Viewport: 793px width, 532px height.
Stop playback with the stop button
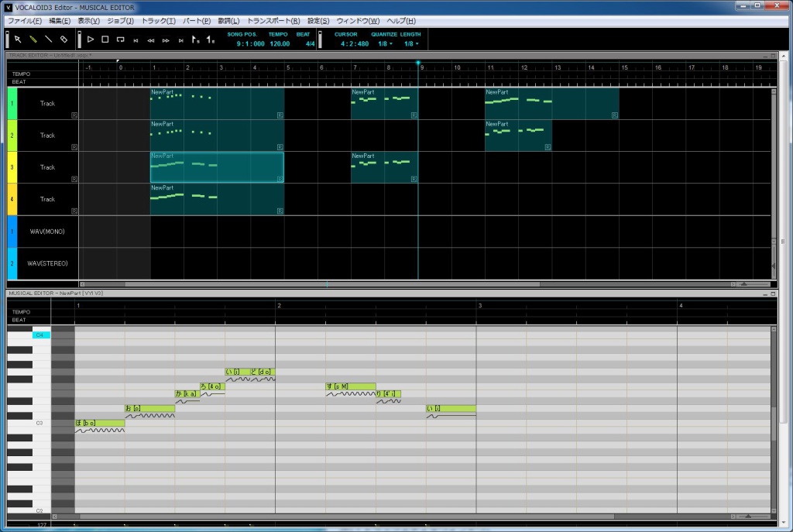click(x=105, y=39)
